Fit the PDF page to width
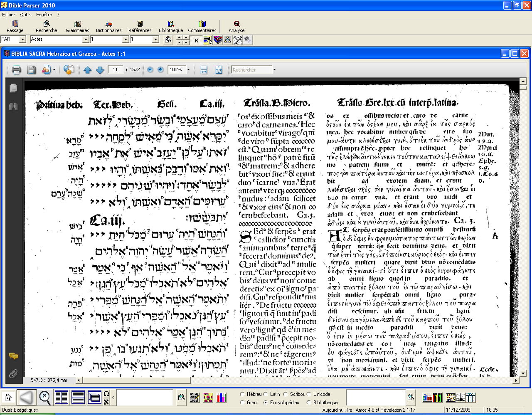The width and height of the screenshot is (532, 415). 204,69
